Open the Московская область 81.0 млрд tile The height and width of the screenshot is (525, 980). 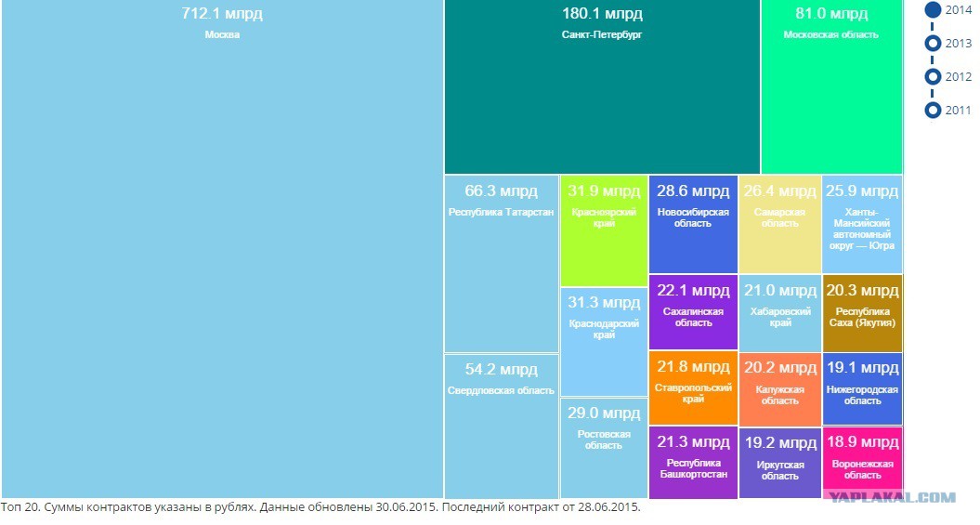pyautogui.click(x=832, y=86)
